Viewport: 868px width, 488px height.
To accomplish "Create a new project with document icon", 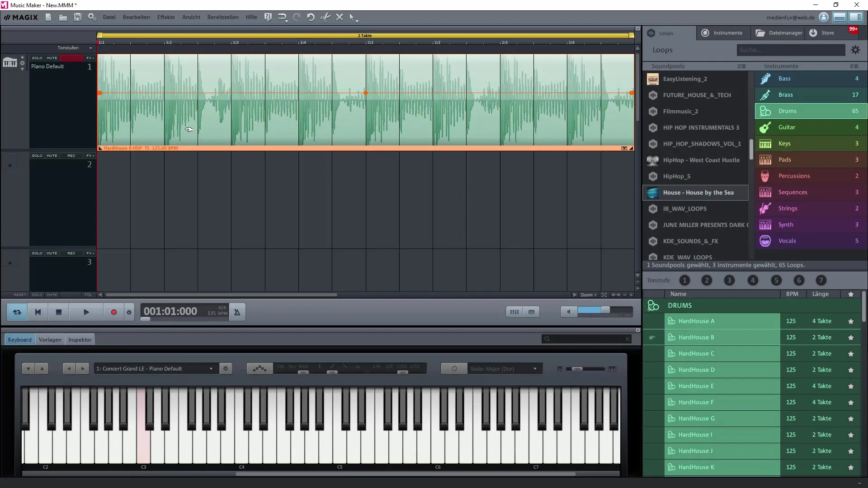I will pos(48,17).
